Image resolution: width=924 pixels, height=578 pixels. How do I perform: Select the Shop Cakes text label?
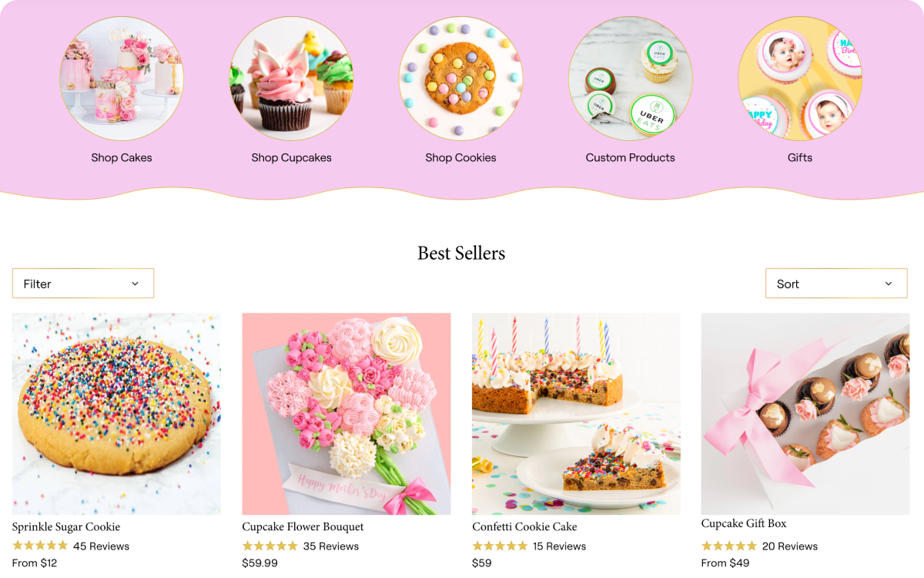122,158
